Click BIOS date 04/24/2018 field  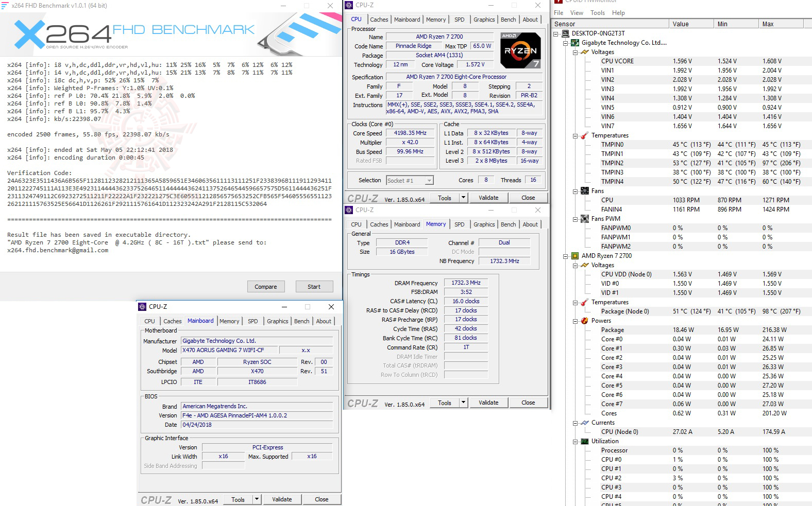tap(257, 425)
